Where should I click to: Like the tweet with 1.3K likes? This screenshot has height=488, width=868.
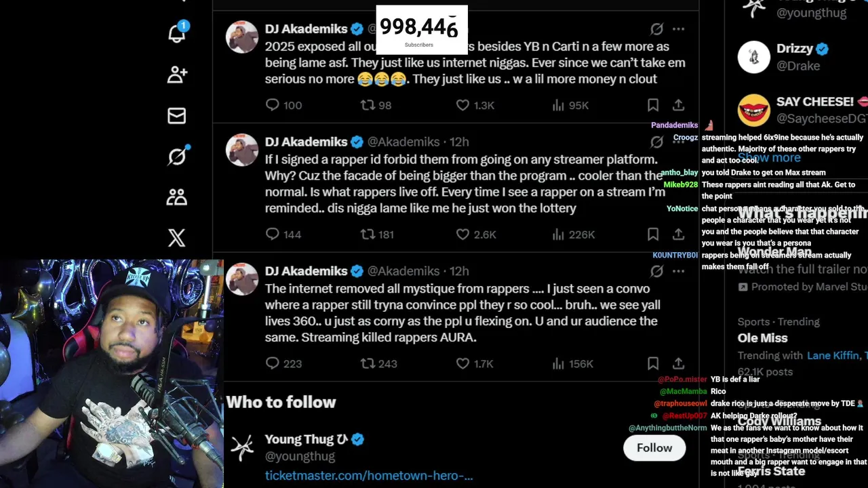(x=462, y=105)
